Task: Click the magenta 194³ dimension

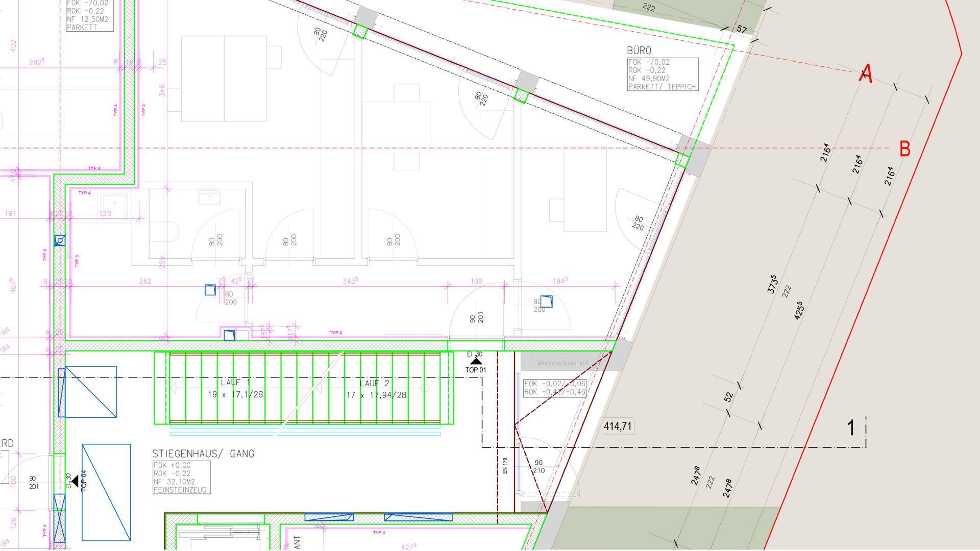Action: click(x=560, y=281)
